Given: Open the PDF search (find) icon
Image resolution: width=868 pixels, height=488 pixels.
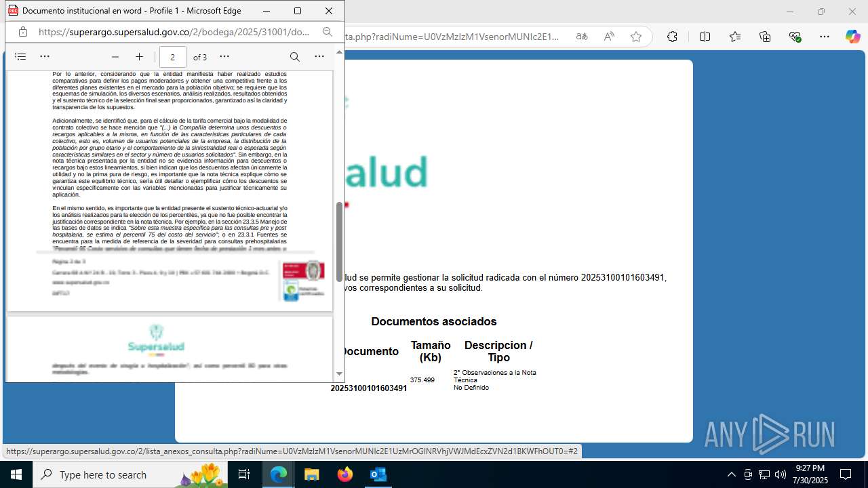Looking at the screenshot, I should pyautogui.click(x=295, y=57).
